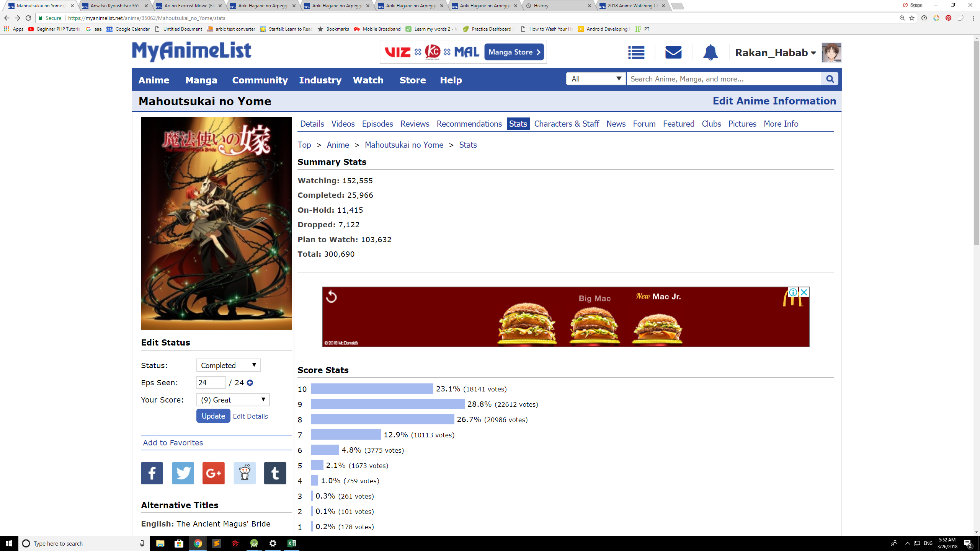Click the Search Anime, Manga input box
The height and width of the screenshot is (551, 980).
pyautogui.click(x=724, y=79)
